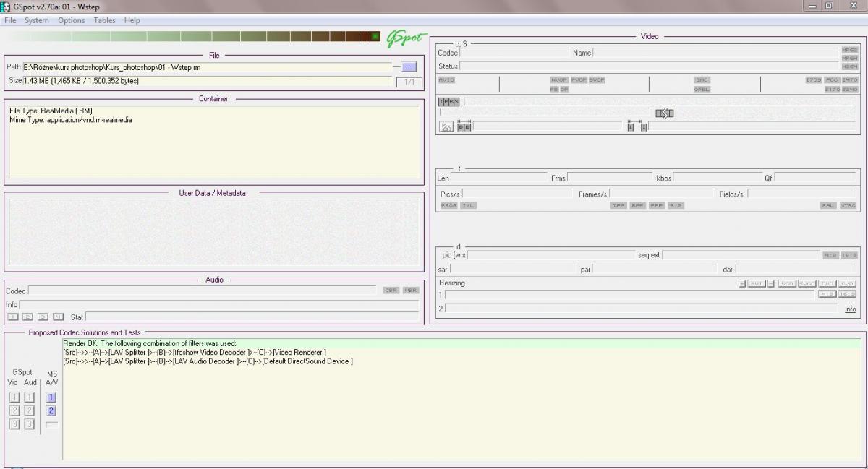Open the File menu
The width and height of the screenshot is (868, 469).
point(10,20)
